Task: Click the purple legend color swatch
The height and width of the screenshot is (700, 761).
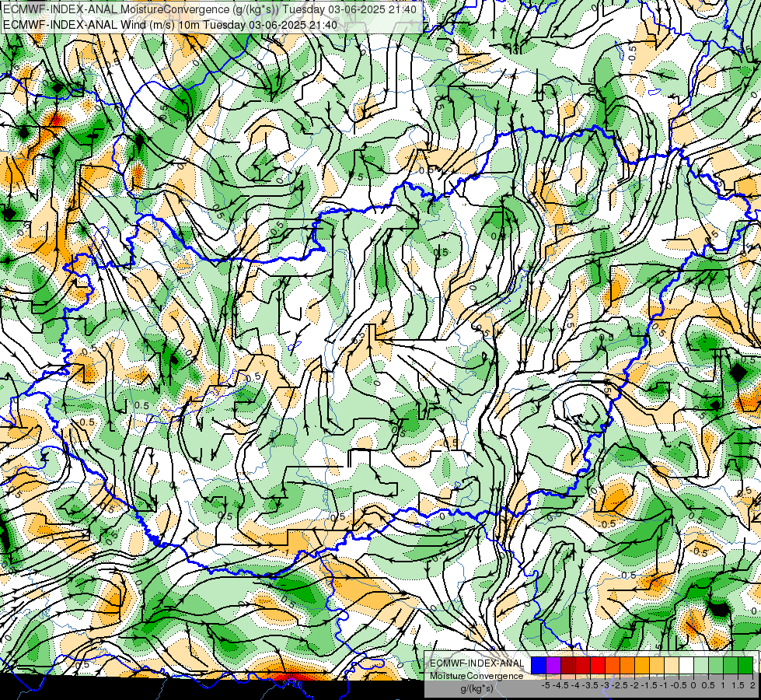Action: click(x=553, y=666)
